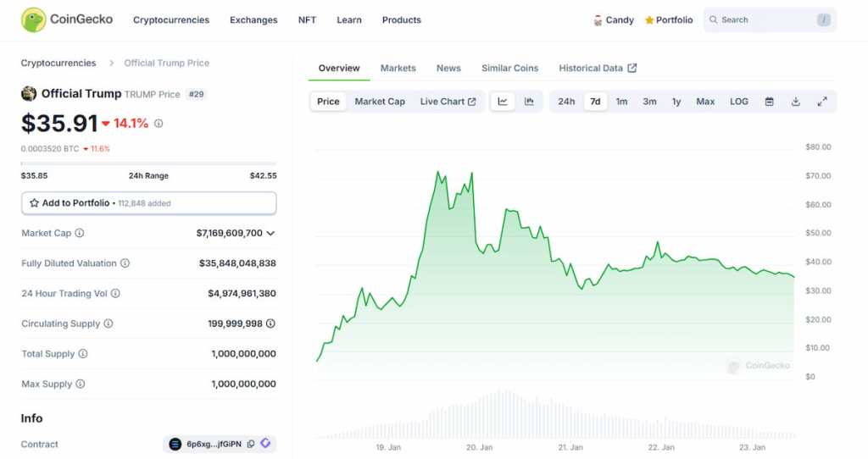Switch to the Markets tab
The width and height of the screenshot is (868, 459).
(x=398, y=68)
